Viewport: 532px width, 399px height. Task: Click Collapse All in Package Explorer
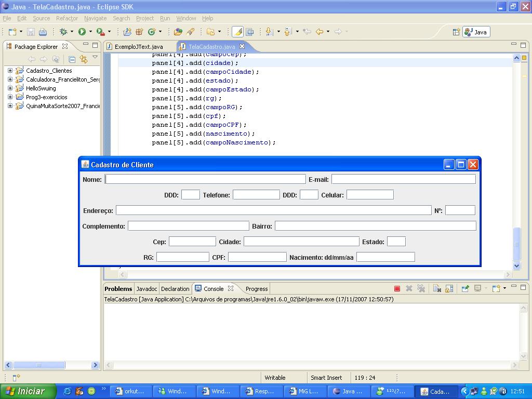[x=72, y=59]
